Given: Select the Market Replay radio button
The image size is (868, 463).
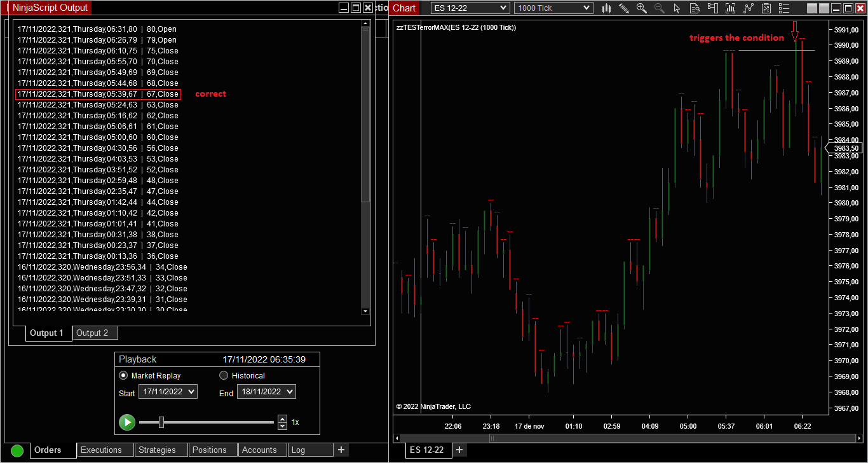Looking at the screenshot, I should pyautogui.click(x=123, y=375).
